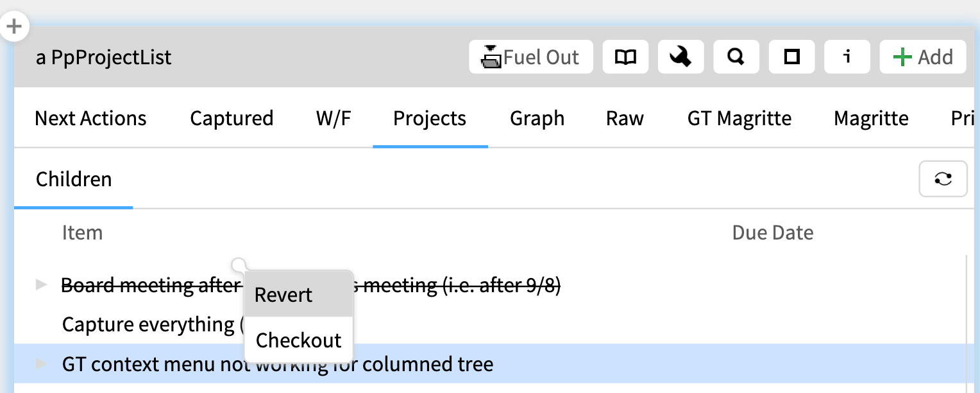The image size is (980, 393).
Task: Expand the Board meeting tree item
Action: (x=42, y=284)
